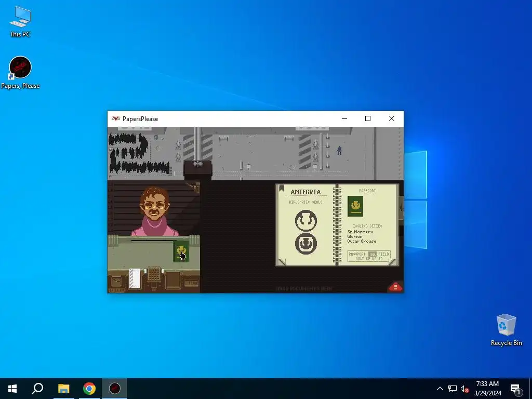Click the muted volume tray icon
The height and width of the screenshot is (399, 532).
(x=464, y=389)
